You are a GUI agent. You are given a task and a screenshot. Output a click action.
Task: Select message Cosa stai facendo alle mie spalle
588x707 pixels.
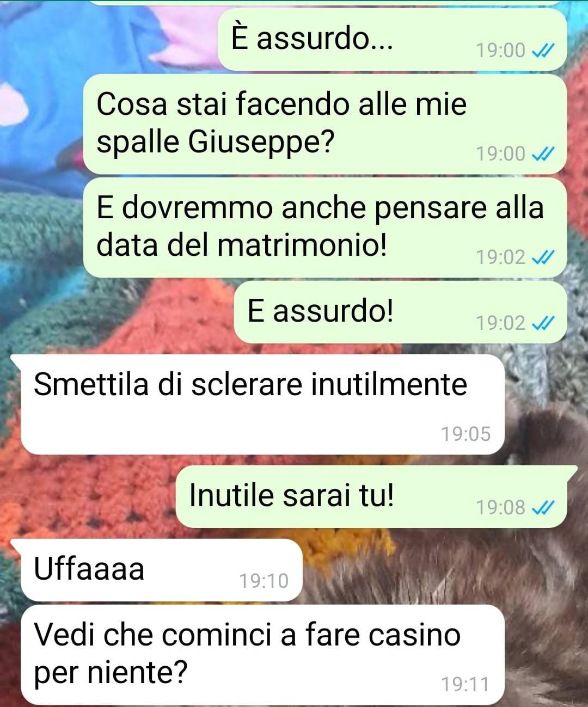[x=324, y=125]
